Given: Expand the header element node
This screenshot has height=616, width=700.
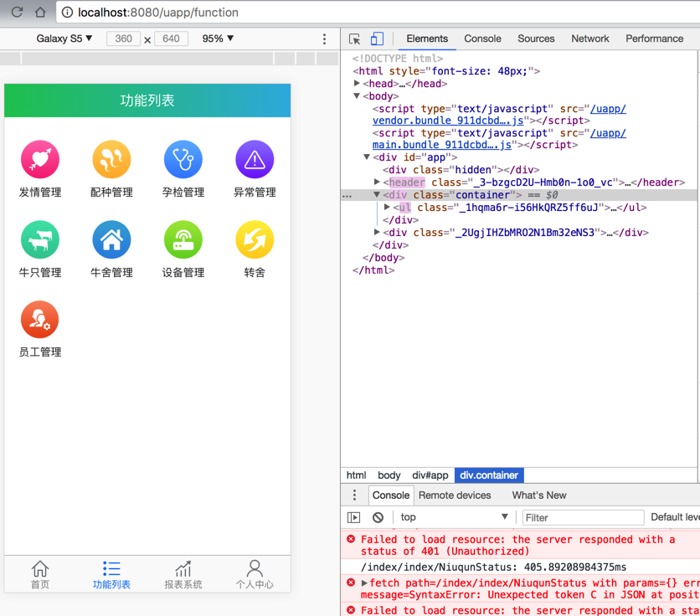Looking at the screenshot, I should (377, 182).
